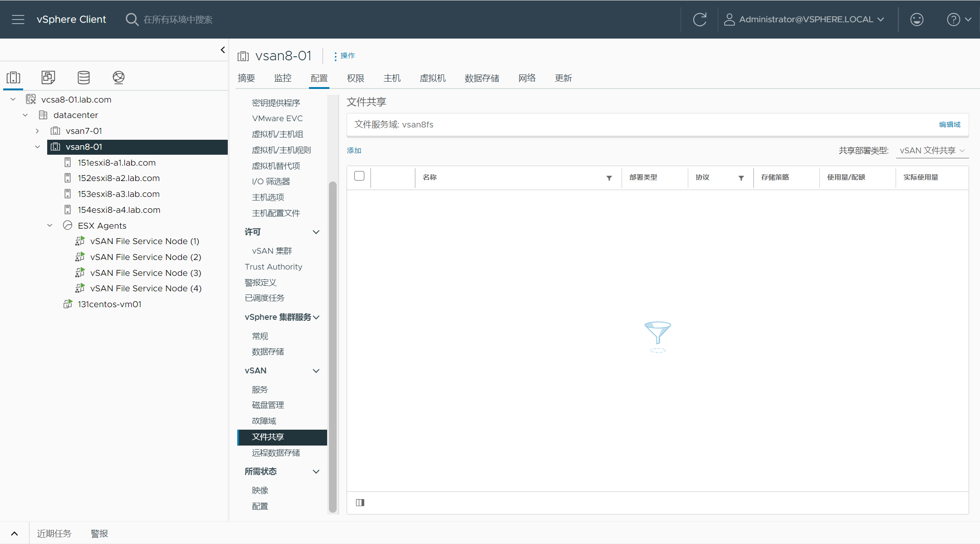Open I/O 筛选器 settings
Viewport: 980px width, 544px height.
[271, 181]
